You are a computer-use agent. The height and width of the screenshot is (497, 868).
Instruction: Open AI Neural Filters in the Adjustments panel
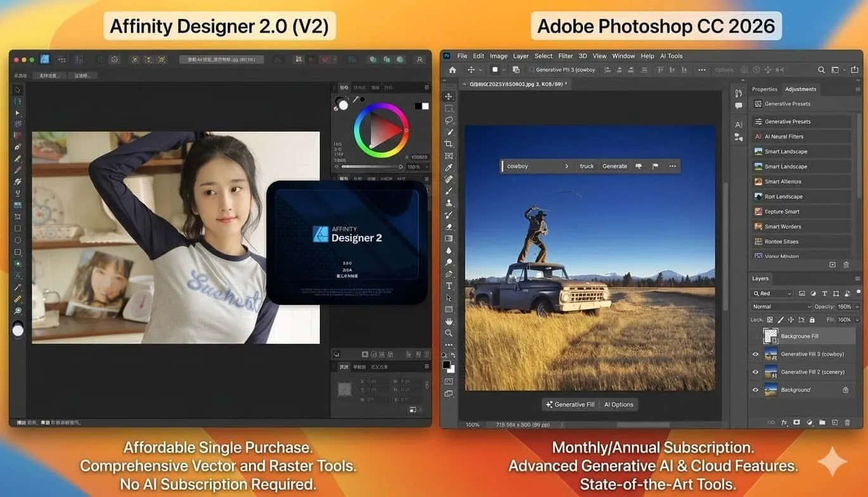tap(784, 136)
